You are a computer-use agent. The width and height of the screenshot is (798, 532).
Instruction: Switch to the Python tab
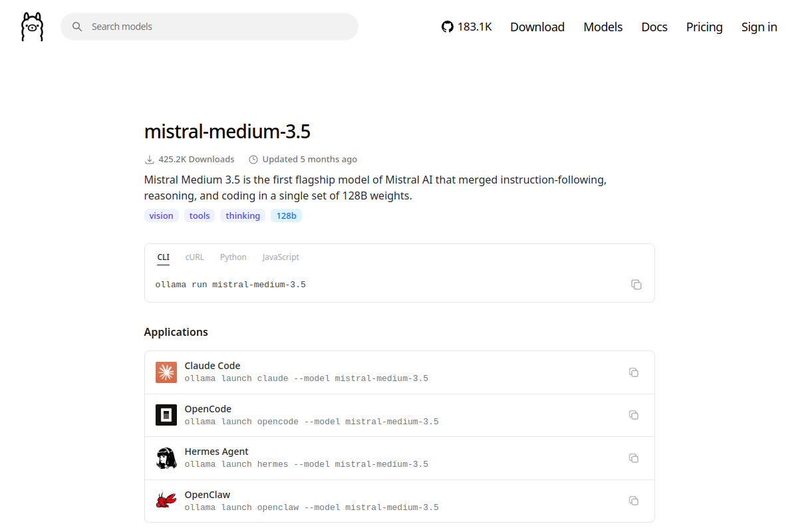[x=233, y=257]
